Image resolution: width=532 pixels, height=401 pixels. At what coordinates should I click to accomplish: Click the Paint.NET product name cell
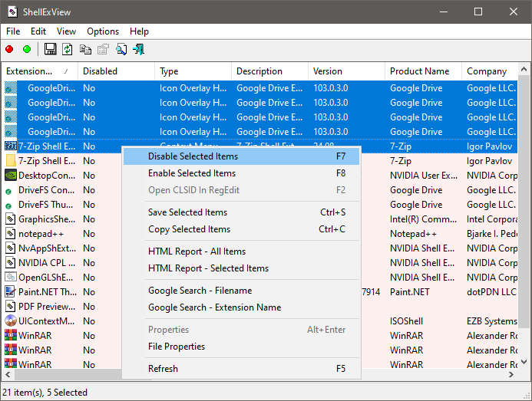click(409, 292)
